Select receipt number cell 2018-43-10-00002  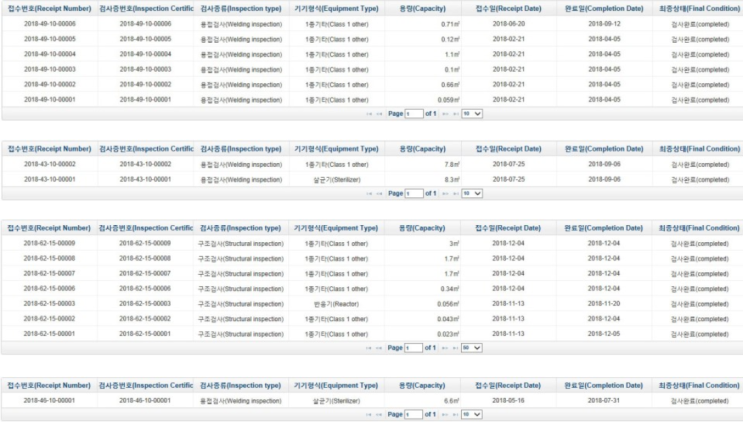click(x=50, y=164)
